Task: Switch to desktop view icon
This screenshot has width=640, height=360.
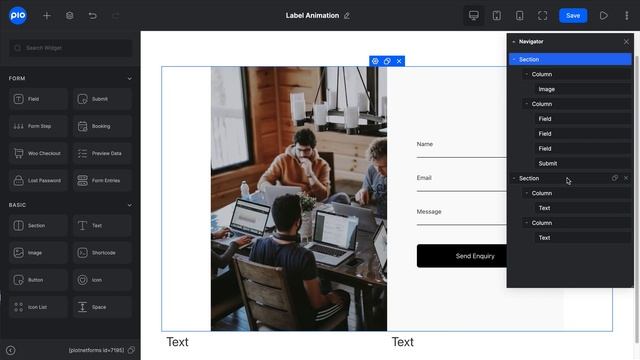Action: 473,16
